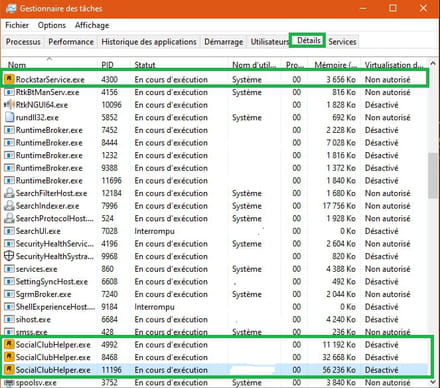Click PID 7028 of SearchUI.exe
The height and width of the screenshot is (388, 440).
click(109, 231)
